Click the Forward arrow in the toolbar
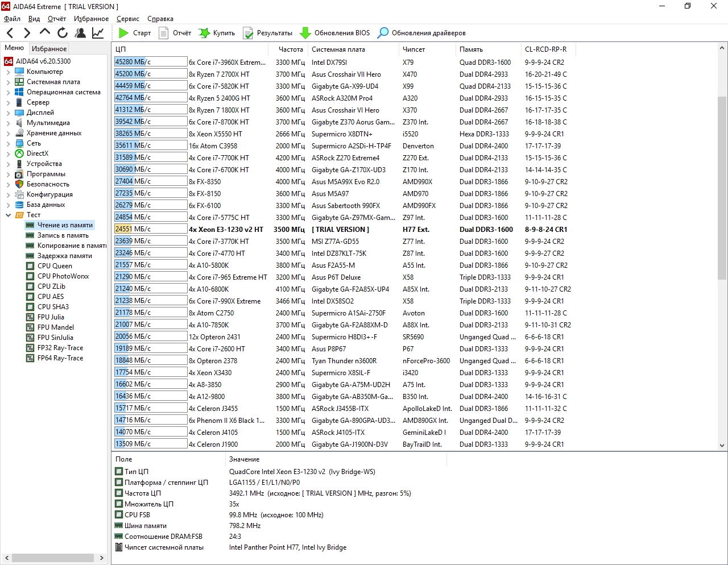This screenshot has width=728, height=565. coord(27,33)
